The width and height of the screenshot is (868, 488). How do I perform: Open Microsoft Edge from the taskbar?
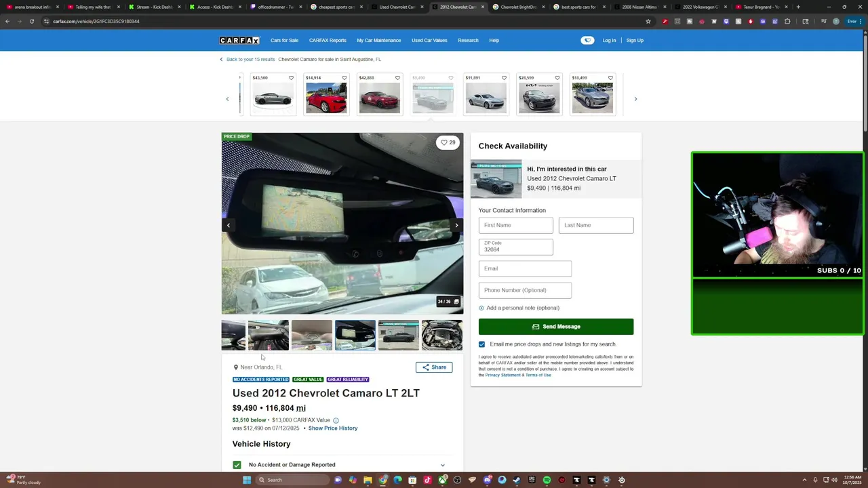pyautogui.click(x=397, y=480)
